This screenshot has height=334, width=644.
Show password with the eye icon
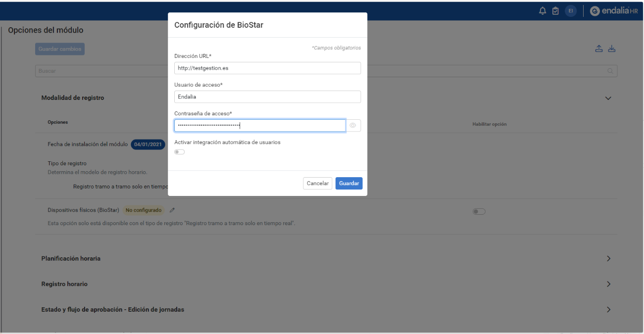(353, 126)
